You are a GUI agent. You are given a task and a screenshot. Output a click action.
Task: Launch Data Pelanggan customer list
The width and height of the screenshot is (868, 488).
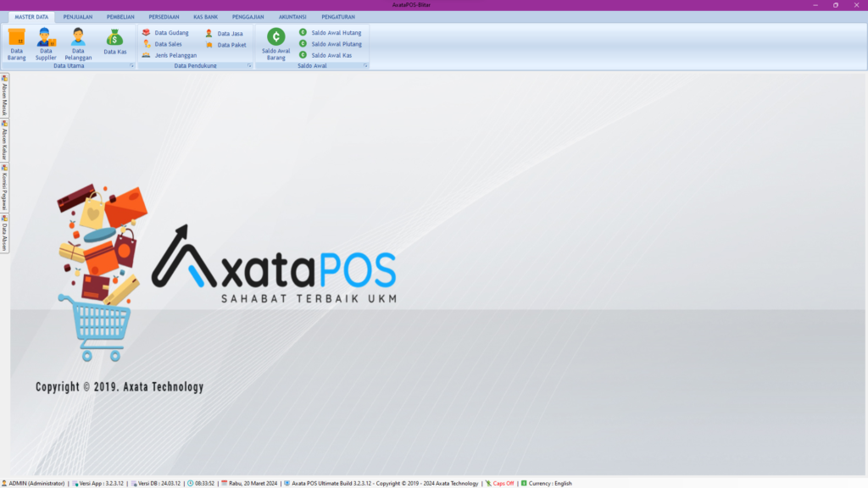point(78,44)
